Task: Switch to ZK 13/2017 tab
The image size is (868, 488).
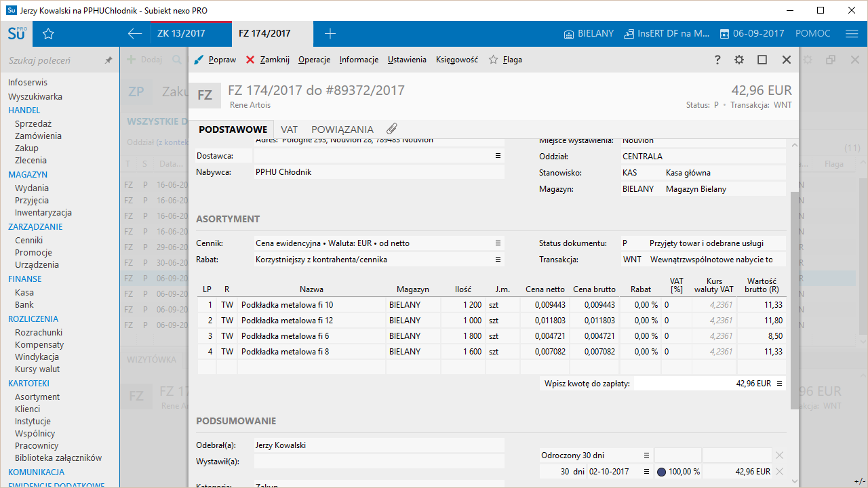Action: 191,34
